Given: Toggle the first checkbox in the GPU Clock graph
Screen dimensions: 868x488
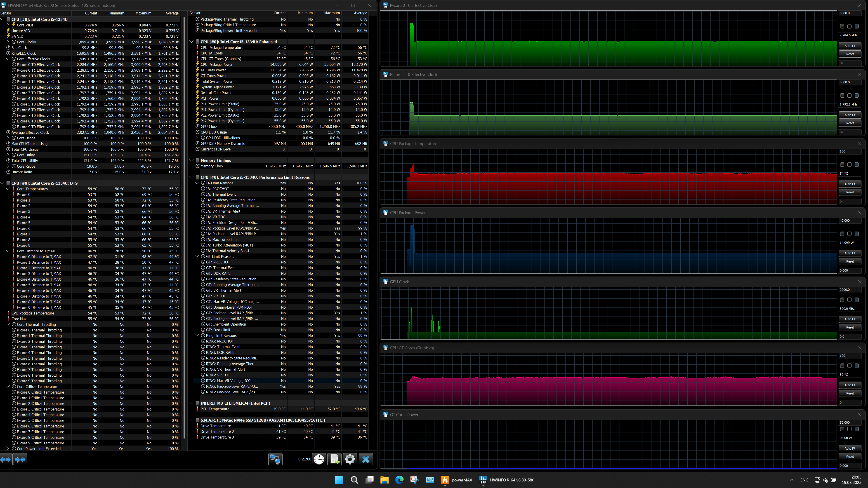Looking at the screenshot, I should coord(842,300).
